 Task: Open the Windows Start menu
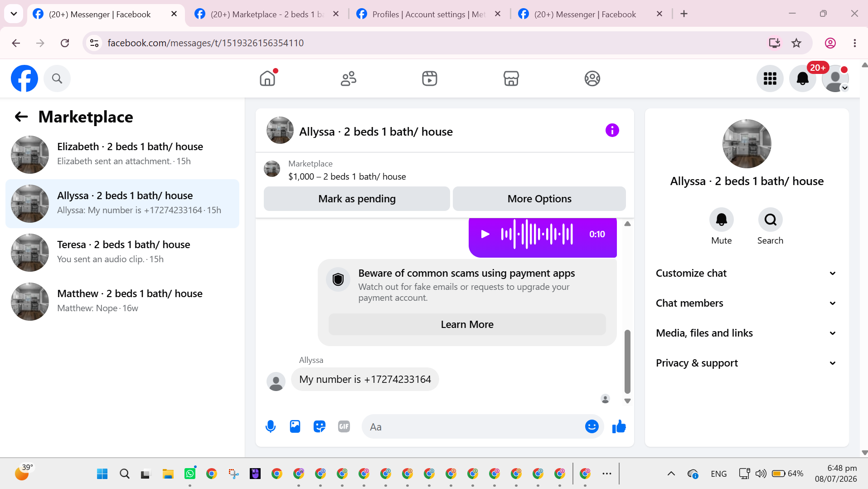pyautogui.click(x=102, y=474)
